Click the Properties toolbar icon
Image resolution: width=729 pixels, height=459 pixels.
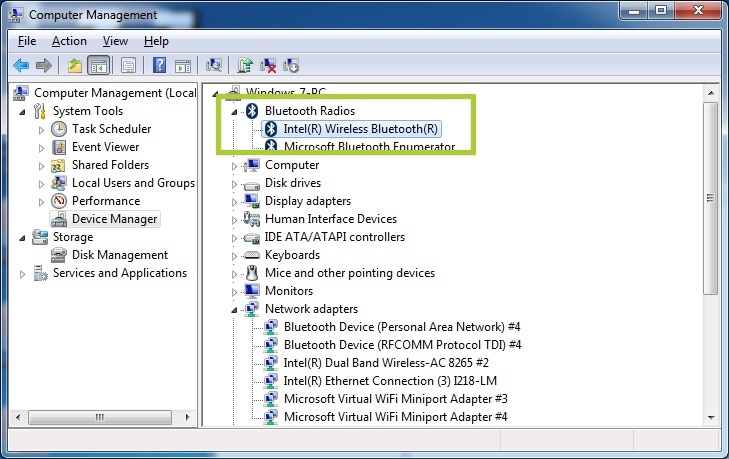[x=128, y=66]
